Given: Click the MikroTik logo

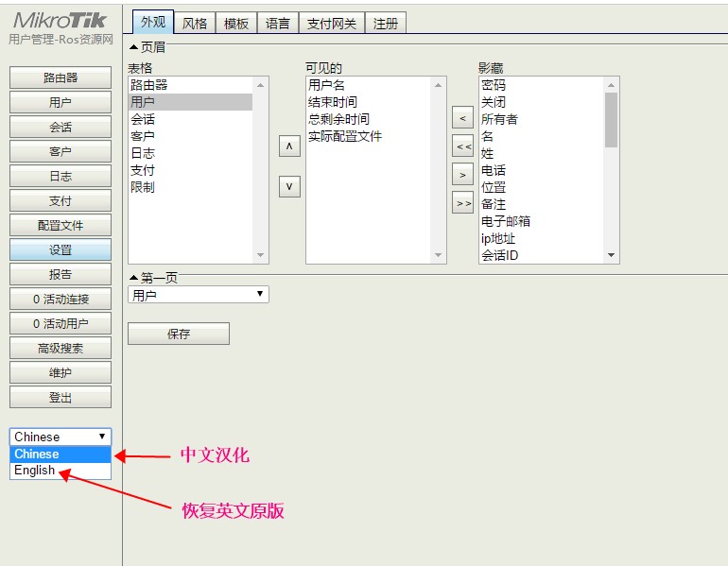Looking at the screenshot, I should point(61,20).
